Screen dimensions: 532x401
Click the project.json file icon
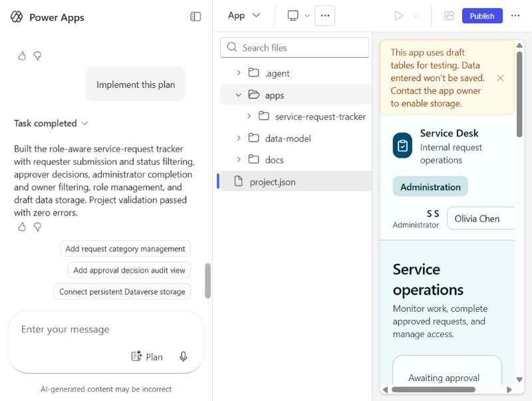coord(239,181)
